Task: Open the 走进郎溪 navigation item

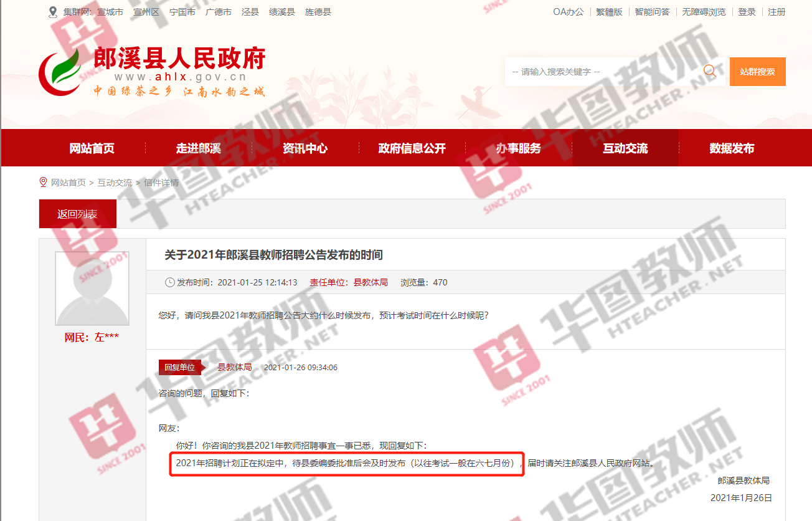Action: coord(199,148)
